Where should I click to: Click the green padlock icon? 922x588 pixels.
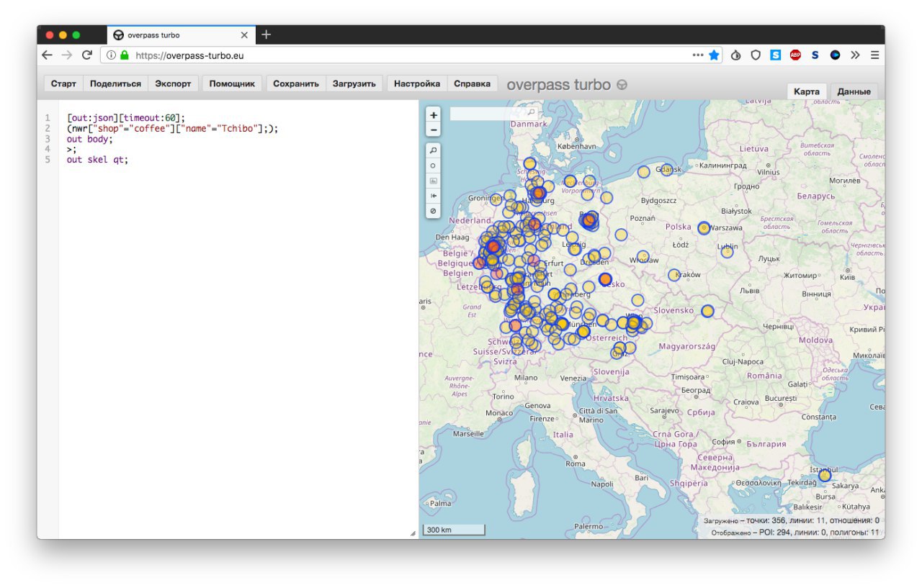point(125,55)
